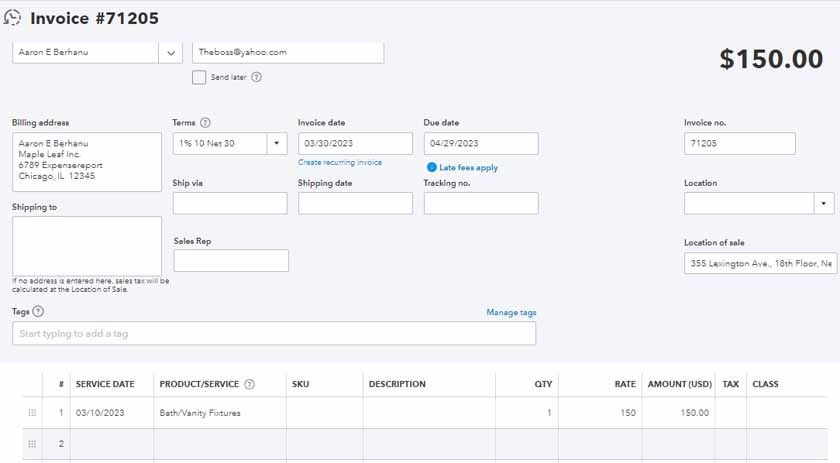This screenshot has width=840, height=463.
Task: Click the Late fees apply info icon
Action: coord(432,167)
